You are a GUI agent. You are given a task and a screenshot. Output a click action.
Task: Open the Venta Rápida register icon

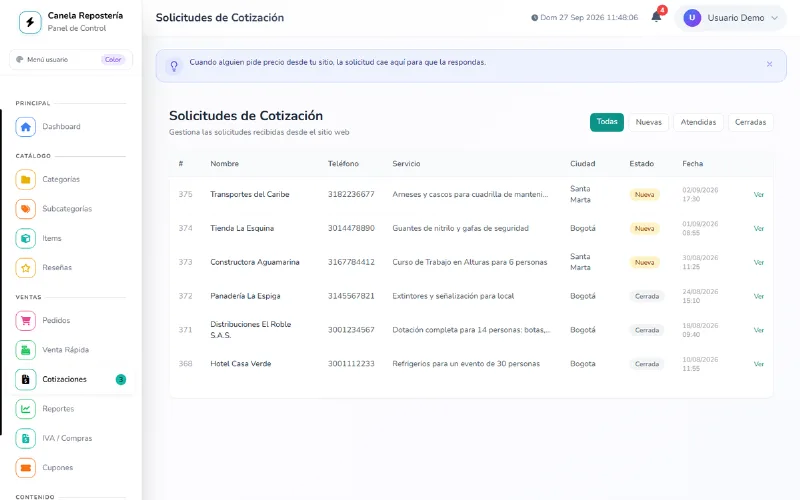26,350
